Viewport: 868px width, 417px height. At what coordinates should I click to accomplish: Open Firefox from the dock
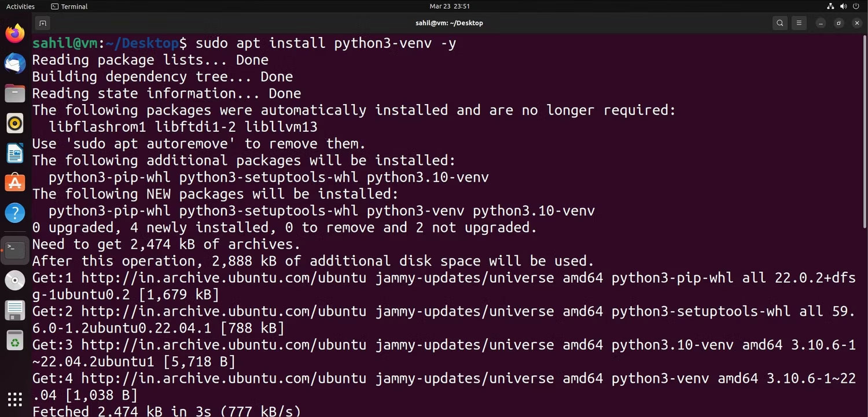(x=15, y=33)
